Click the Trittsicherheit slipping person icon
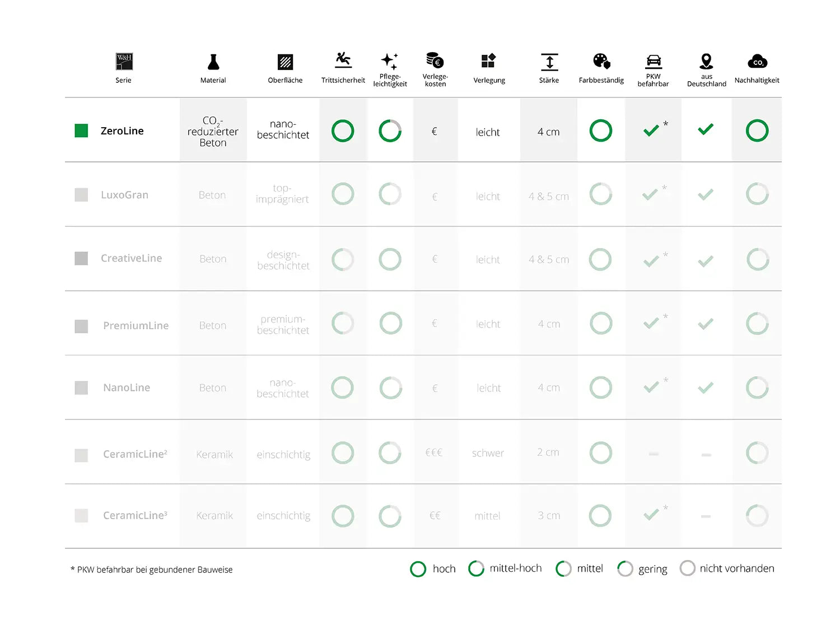 point(343,60)
